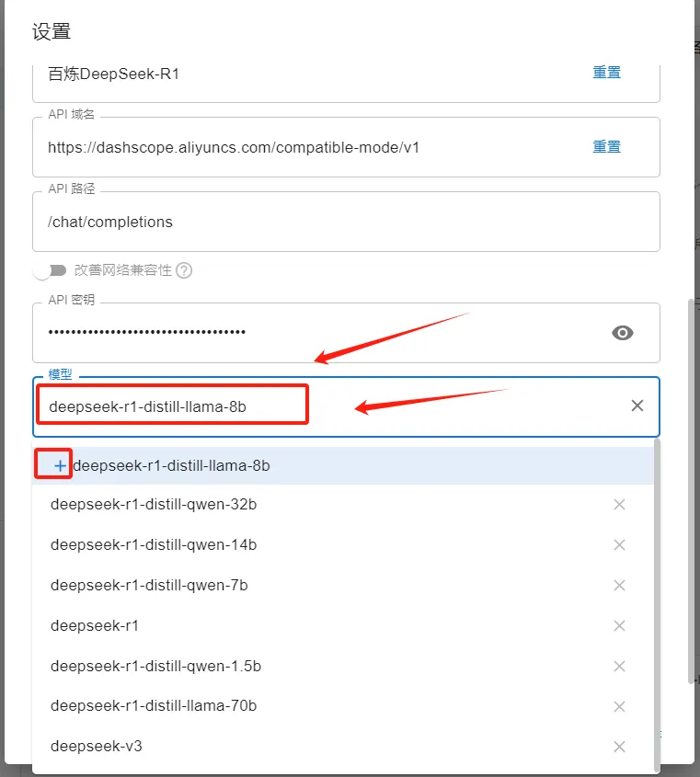Click the model dropdown list scrollbar

658,606
